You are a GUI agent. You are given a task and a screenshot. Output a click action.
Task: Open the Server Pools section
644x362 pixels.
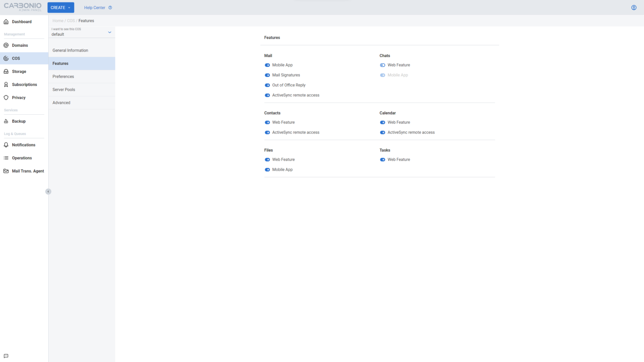click(x=64, y=89)
